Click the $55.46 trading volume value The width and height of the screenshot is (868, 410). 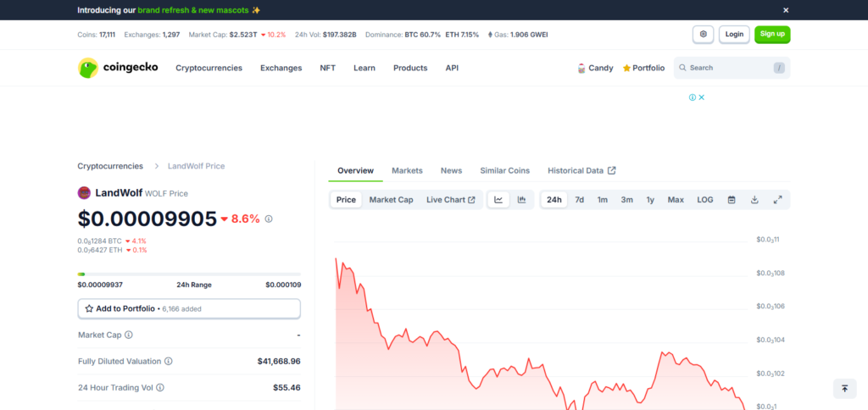point(287,388)
